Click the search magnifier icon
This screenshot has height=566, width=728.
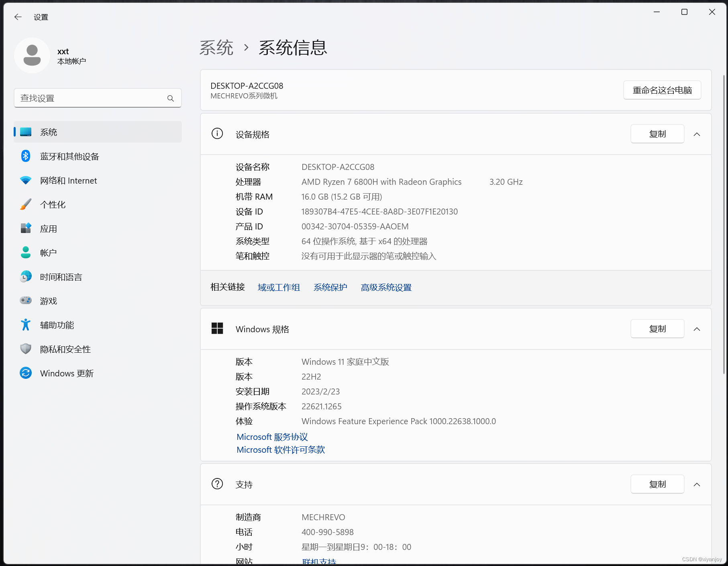pyautogui.click(x=171, y=98)
